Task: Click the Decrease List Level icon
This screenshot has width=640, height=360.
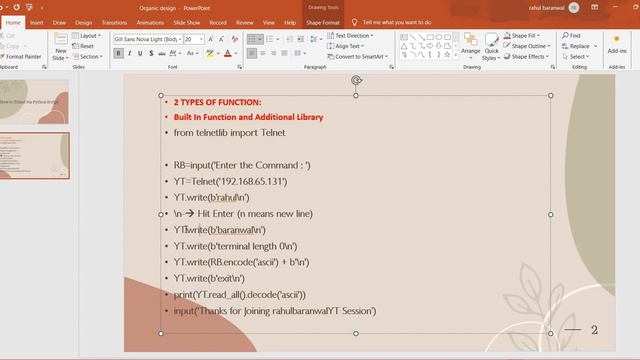Action: pos(289,39)
